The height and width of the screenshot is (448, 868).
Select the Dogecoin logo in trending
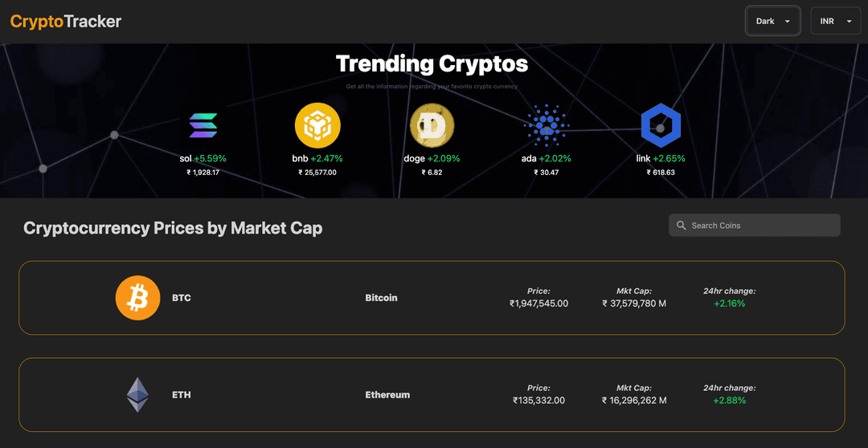[x=432, y=125]
